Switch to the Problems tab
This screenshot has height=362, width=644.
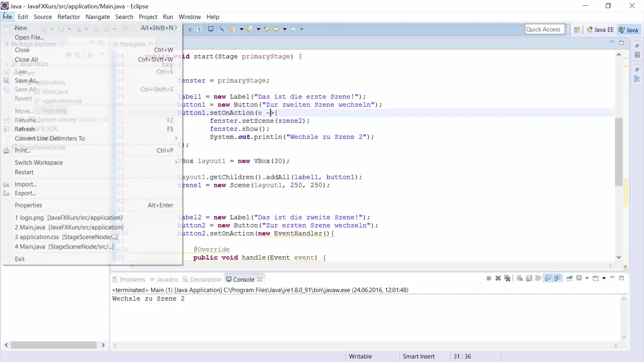pos(129,280)
